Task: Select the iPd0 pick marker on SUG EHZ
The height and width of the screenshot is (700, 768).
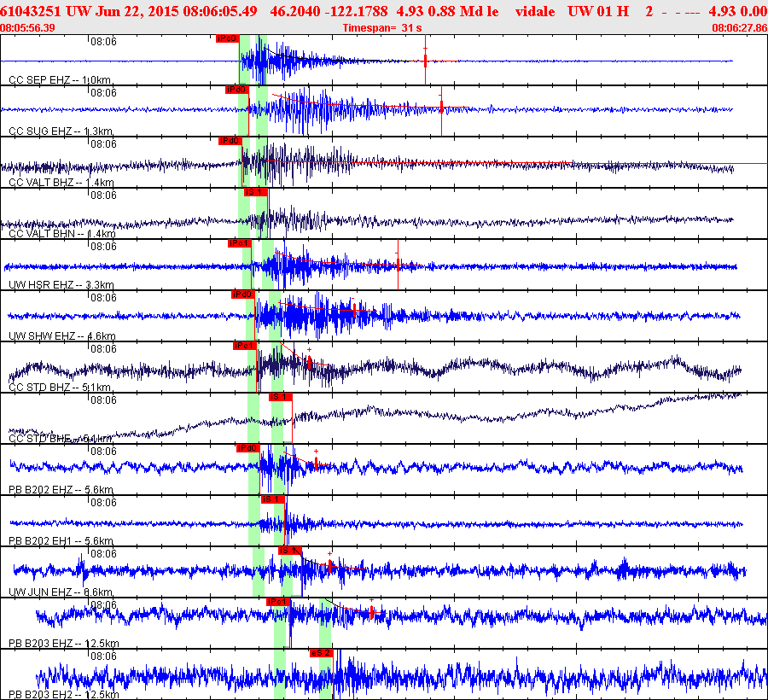Action: click(237, 90)
